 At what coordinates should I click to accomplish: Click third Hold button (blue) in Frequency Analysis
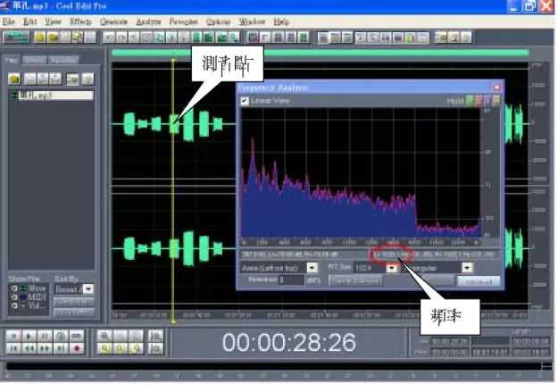click(487, 101)
